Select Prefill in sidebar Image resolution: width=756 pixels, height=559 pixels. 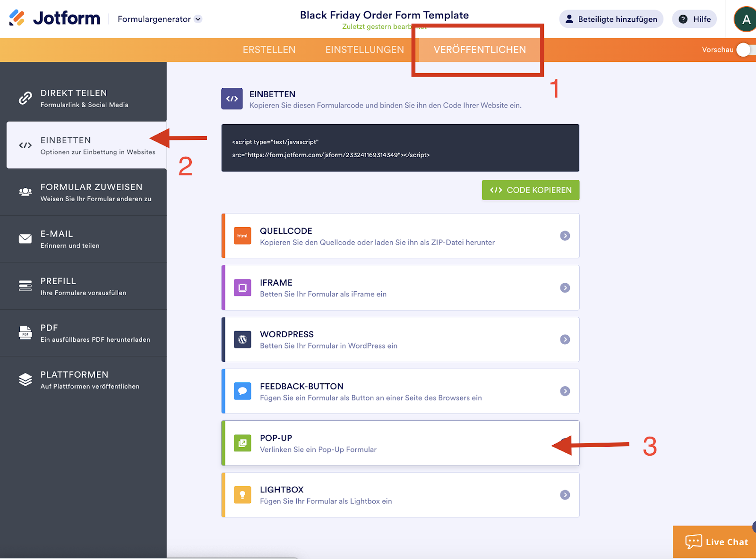click(83, 286)
